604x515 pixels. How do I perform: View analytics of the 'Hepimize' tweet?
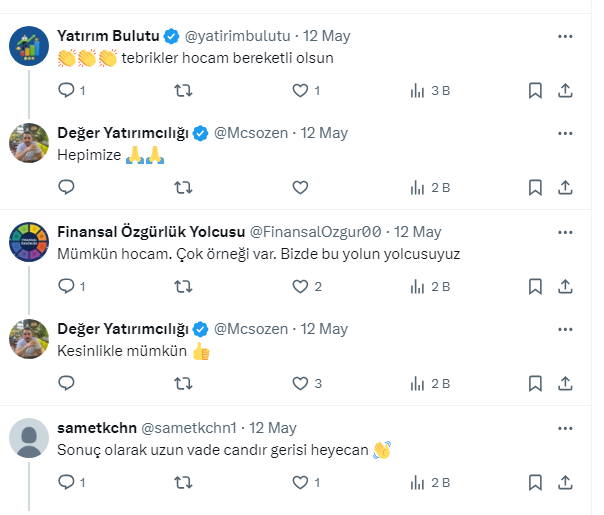coord(430,187)
